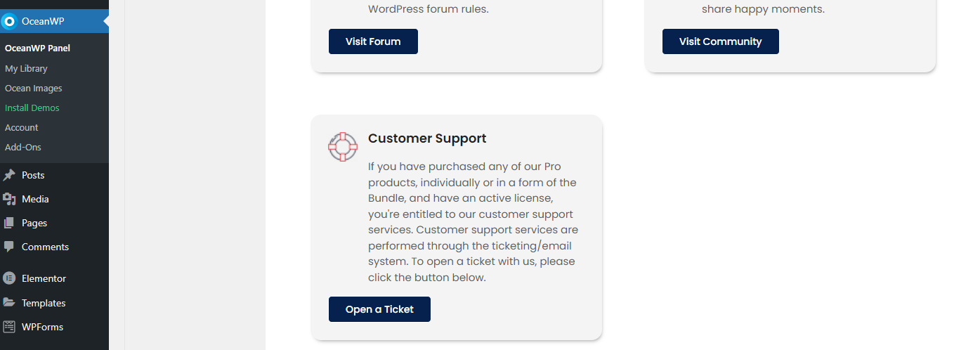Click the Pages icon in sidebar
Viewport: 980px width, 350px height.
point(9,223)
